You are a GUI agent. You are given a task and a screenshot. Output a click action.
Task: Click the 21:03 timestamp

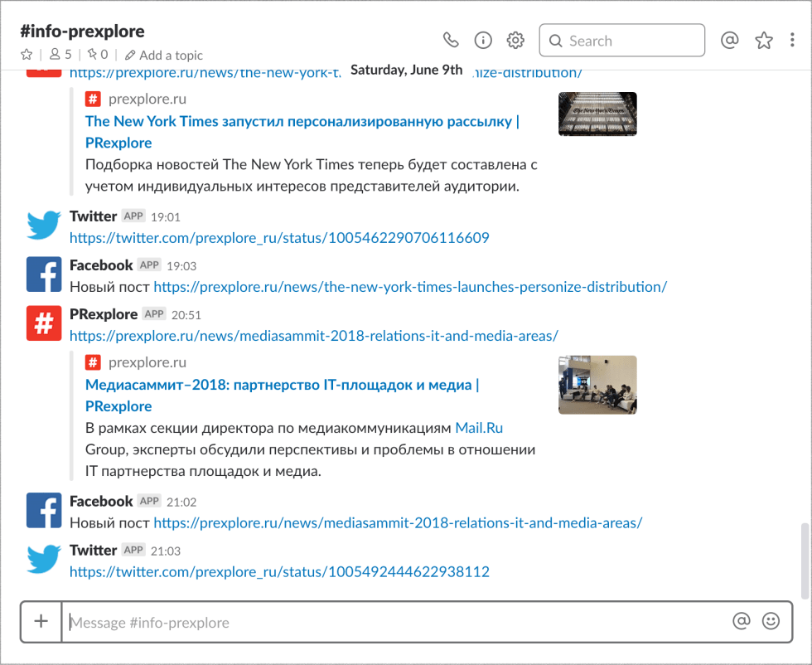click(166, 551)
